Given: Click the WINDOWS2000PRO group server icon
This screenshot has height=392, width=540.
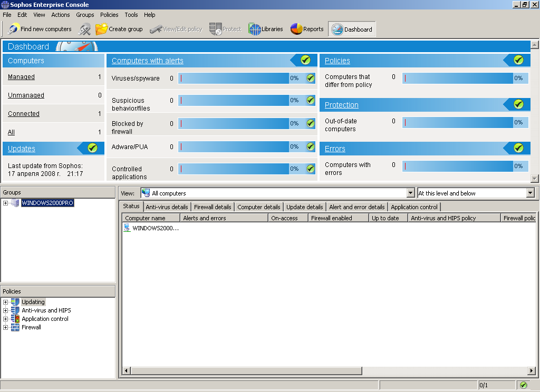Looking at the screenshot, I should pyautogui.click(x=15, y=203).
